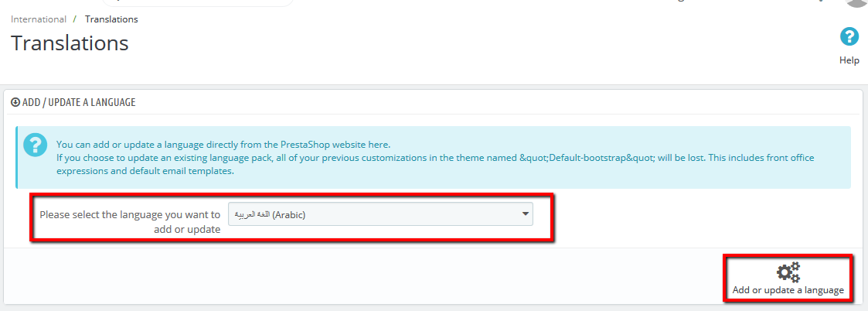Click the large Translations page heading
This screenshot has height=311, width=868.
pos(70,43)
